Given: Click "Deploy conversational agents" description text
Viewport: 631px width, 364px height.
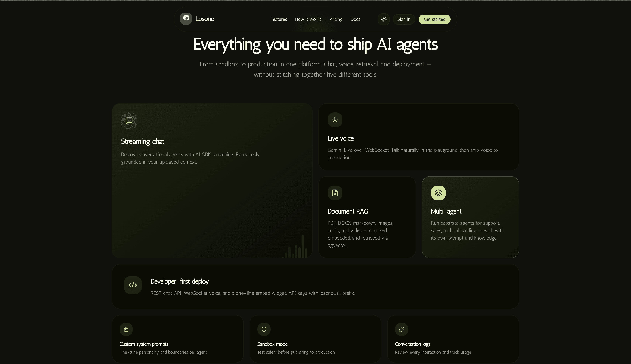Looking at the screenshot, I should (190, 158).
